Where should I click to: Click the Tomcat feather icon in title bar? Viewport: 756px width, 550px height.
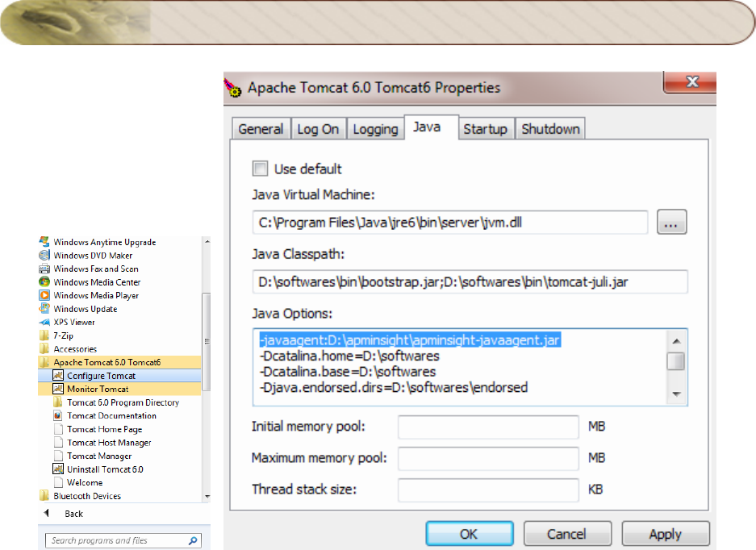(233, 88)
